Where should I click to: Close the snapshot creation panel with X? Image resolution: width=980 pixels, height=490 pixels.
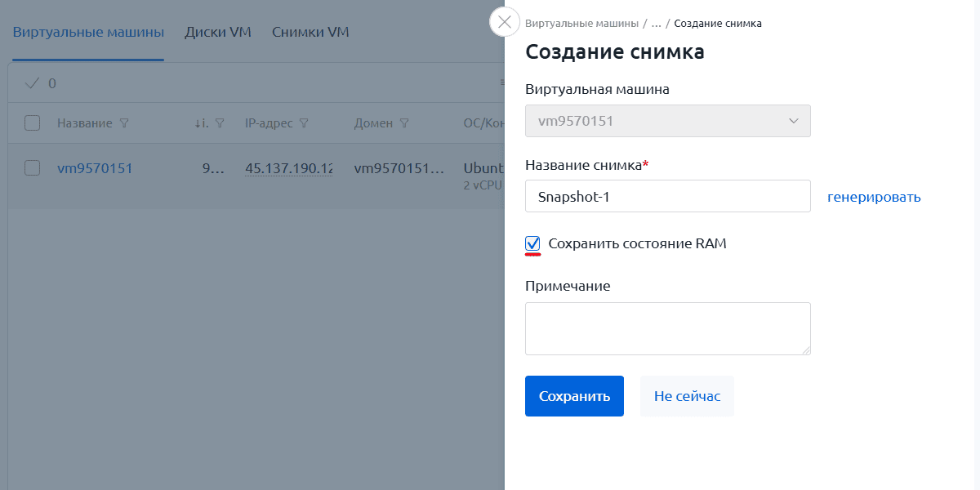point(505,22)
